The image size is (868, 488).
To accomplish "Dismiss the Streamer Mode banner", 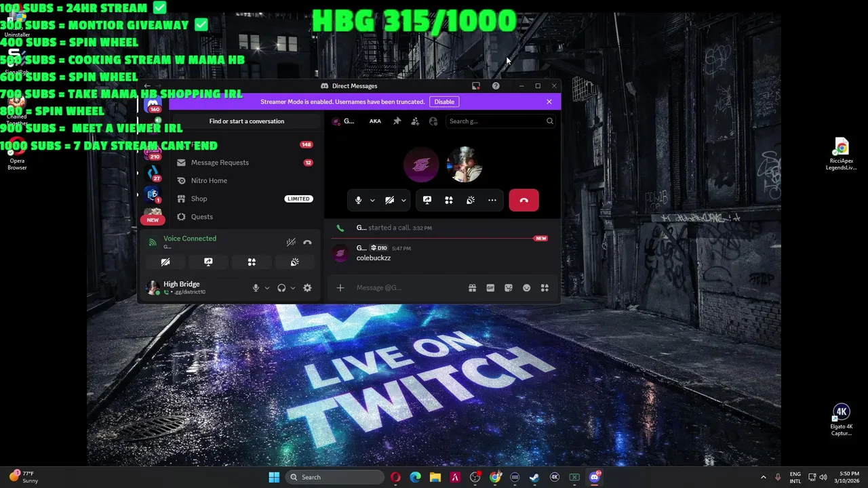I will point(549,102).
